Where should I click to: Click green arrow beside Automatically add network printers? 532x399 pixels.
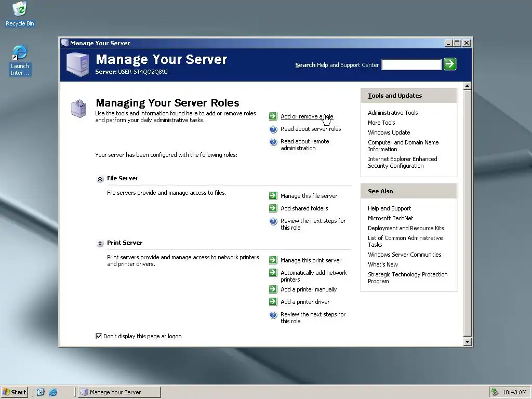[273, 273]
